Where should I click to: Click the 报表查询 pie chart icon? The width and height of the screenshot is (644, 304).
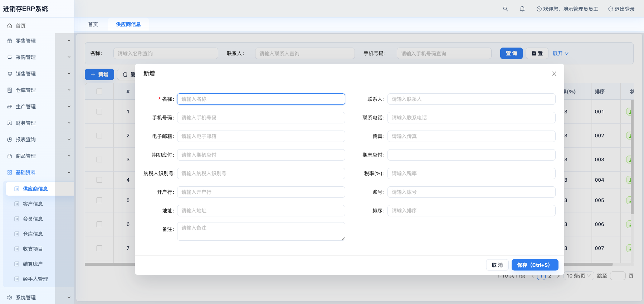(x=10, y=139)
